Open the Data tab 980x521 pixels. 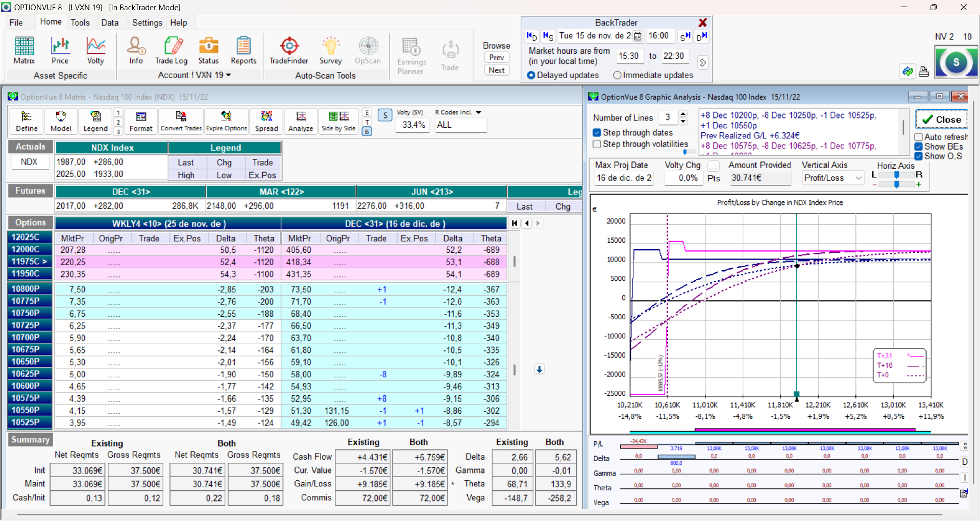point(110,23)
